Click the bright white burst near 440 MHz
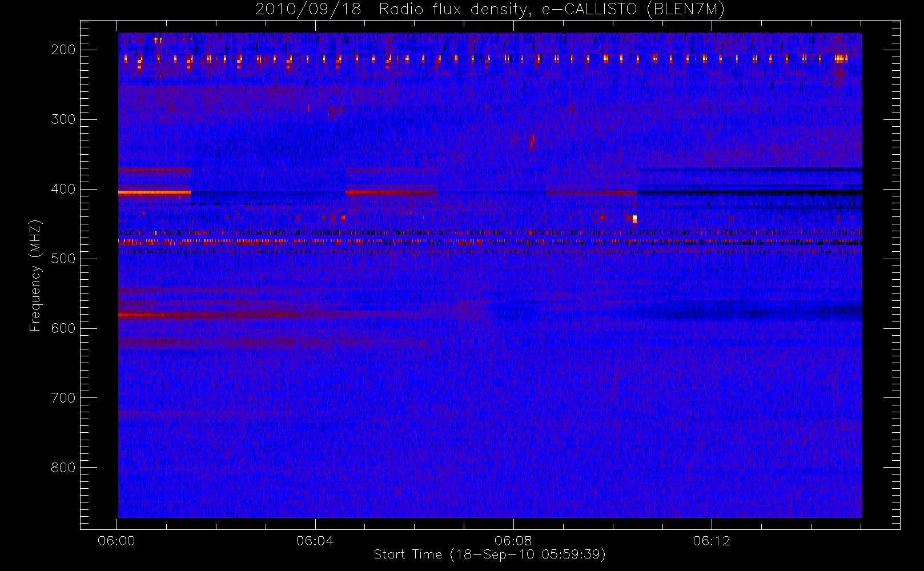Viewport: 924px width, 571px height. [634, 219]
